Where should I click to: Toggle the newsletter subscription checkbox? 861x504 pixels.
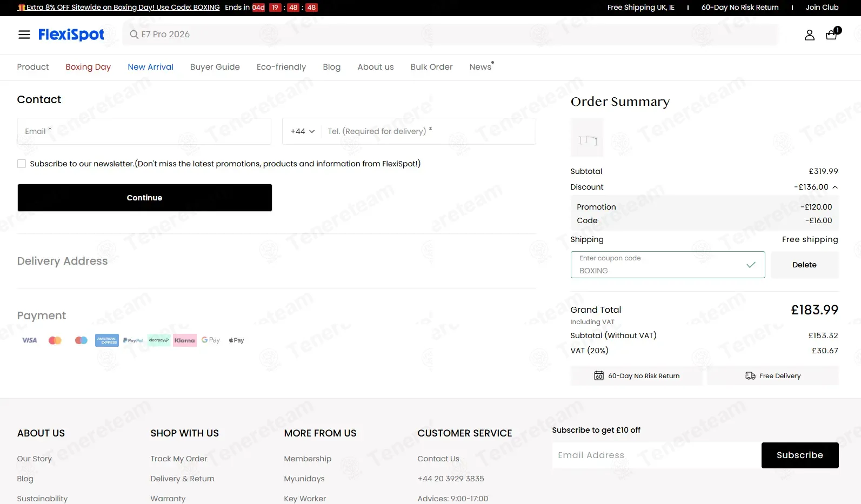22,164
